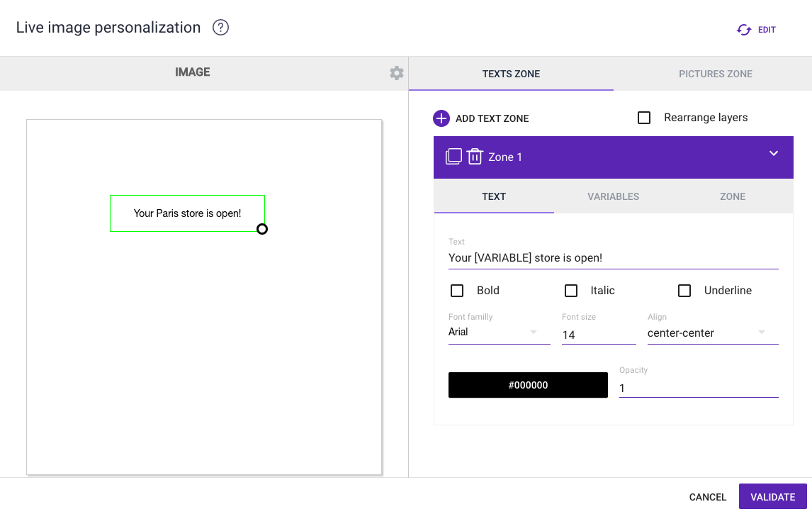Enable the Underline checkbox

pos(684,291)
